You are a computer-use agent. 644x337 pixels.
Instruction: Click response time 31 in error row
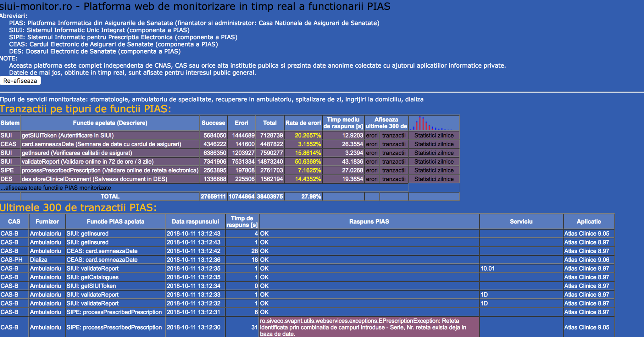[x=242, y=327]
